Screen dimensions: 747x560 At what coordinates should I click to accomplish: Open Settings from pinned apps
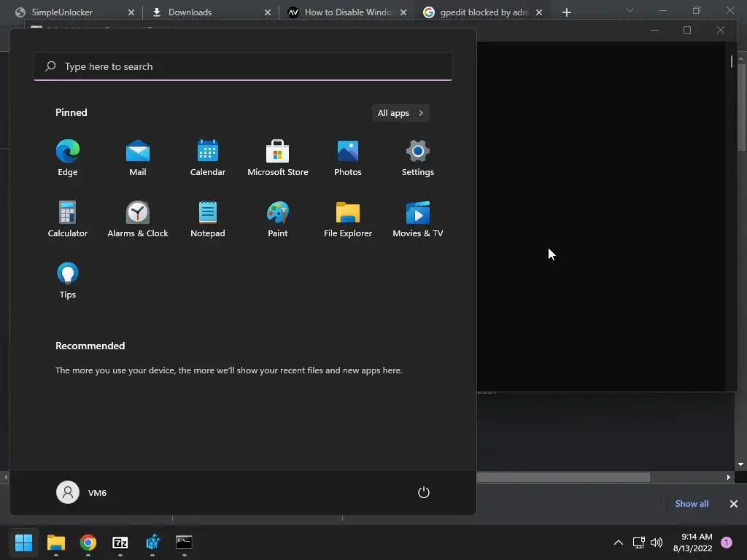coord(418,158)
